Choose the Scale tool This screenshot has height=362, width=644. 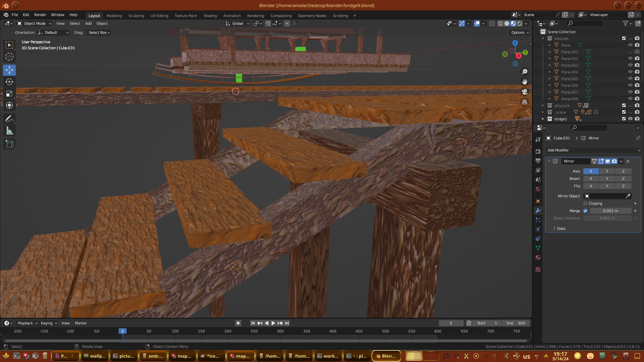(9, 94)
